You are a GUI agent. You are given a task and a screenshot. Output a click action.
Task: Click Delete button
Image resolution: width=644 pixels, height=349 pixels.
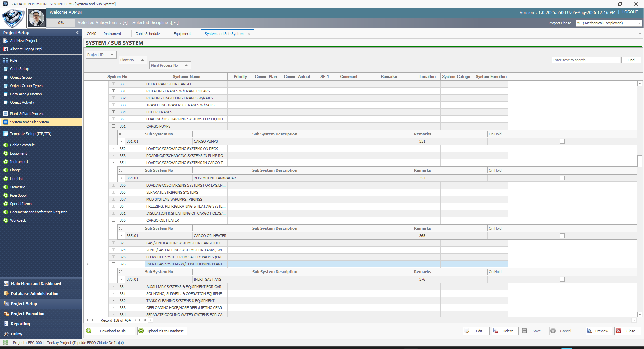click(505, 331)
